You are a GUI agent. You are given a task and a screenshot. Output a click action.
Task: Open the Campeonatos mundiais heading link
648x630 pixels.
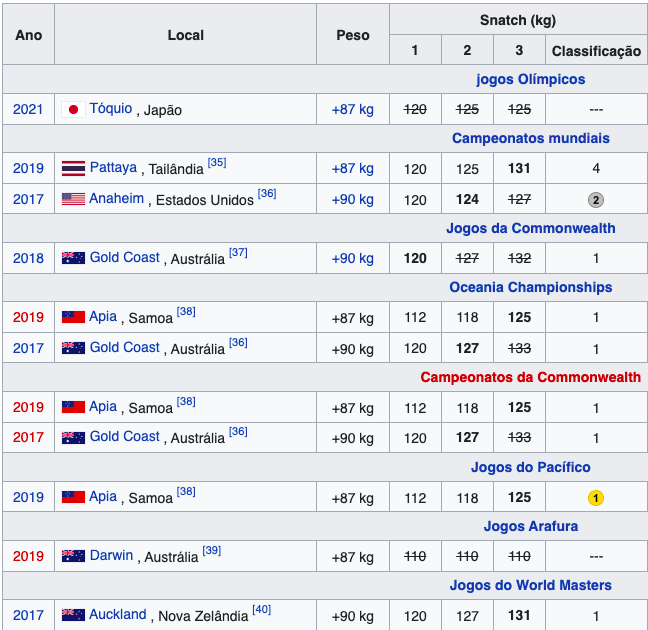tap(530, 139)
